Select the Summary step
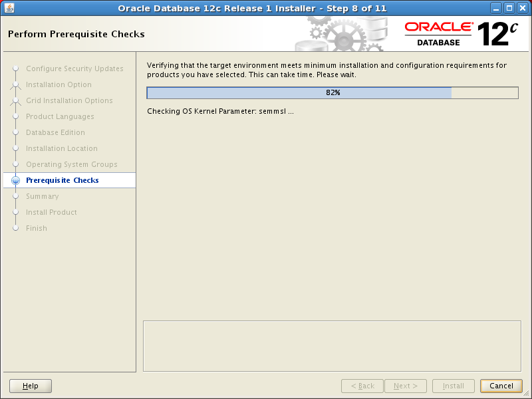The image size is (532, 399). coord(43,196)
